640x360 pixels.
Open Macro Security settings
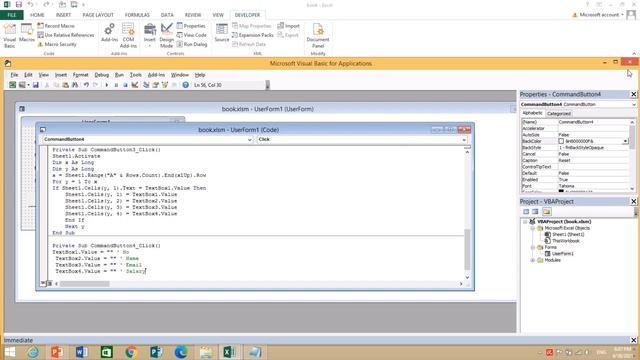(x=57, y=44)
